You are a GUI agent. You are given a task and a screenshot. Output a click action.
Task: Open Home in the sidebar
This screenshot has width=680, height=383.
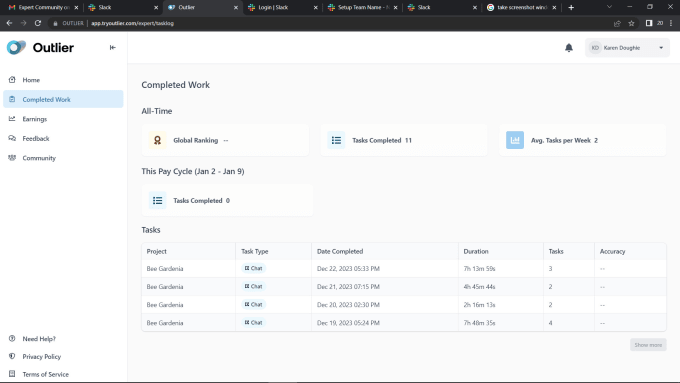tap(63, 80)
